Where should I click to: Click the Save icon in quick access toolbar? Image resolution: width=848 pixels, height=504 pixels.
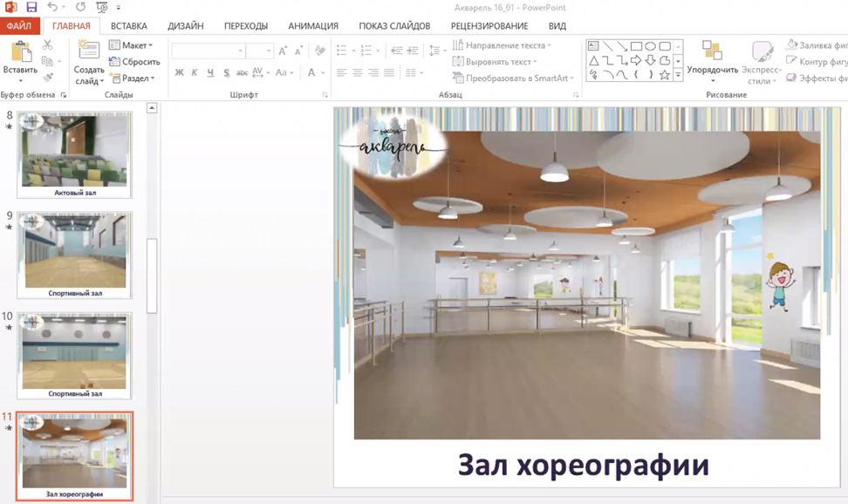click(31, 7)
